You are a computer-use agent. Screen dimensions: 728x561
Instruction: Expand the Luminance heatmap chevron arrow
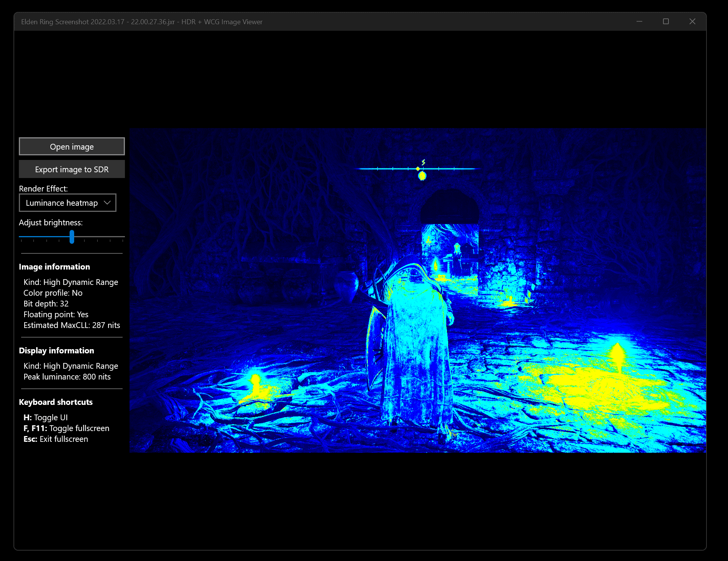tap(107, 203)
